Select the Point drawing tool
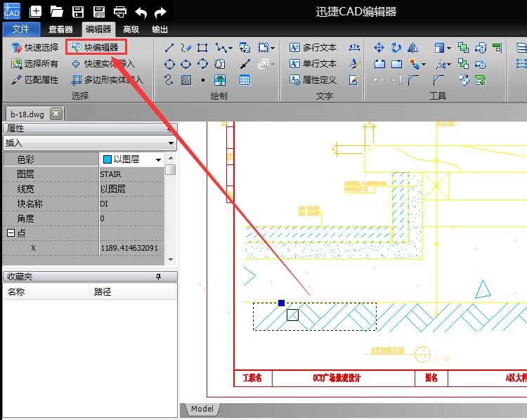 [x=202, y=80]
